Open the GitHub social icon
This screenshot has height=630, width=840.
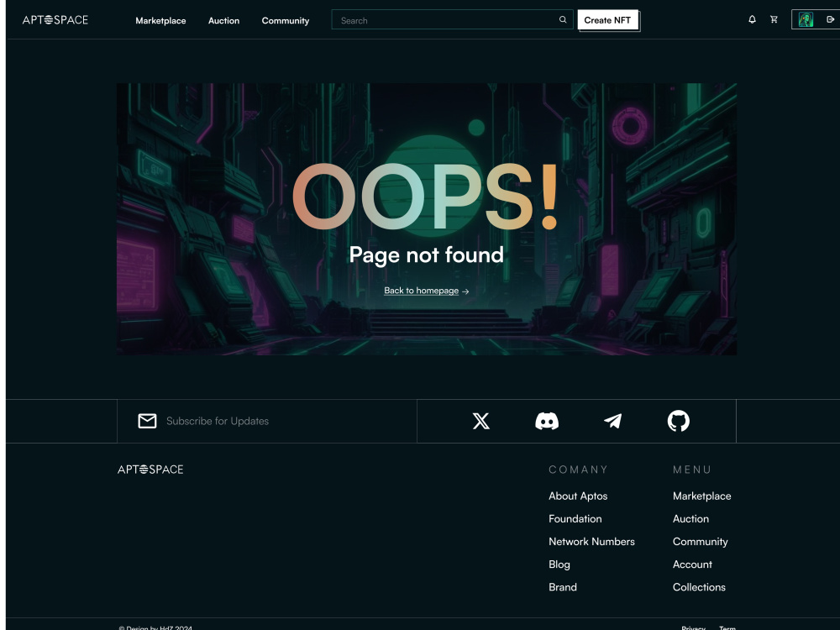point(679,421)
